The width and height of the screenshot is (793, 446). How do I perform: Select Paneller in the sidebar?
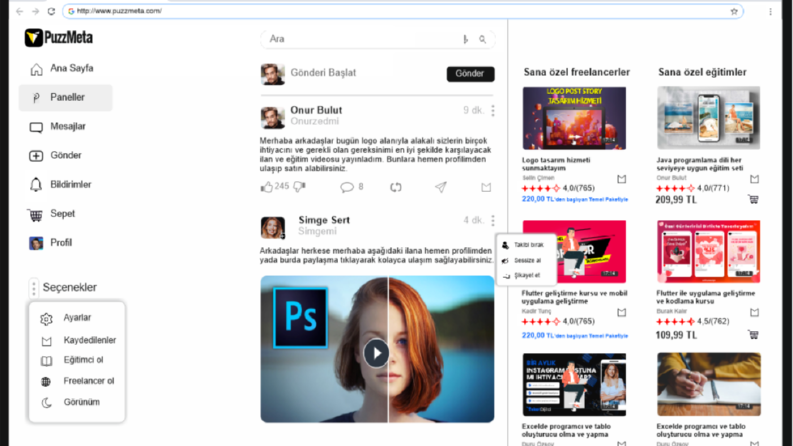tap(65, 98)
